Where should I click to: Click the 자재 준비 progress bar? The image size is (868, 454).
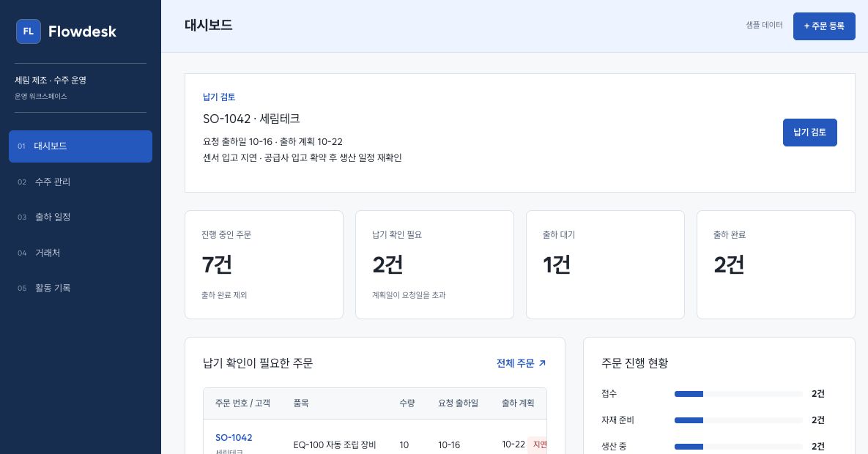tap(738, 420)
